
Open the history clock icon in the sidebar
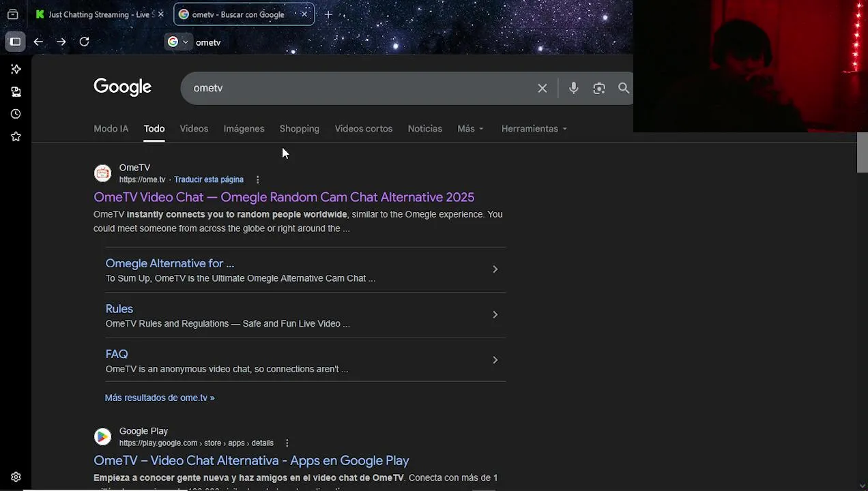click(x=16, y=114)
